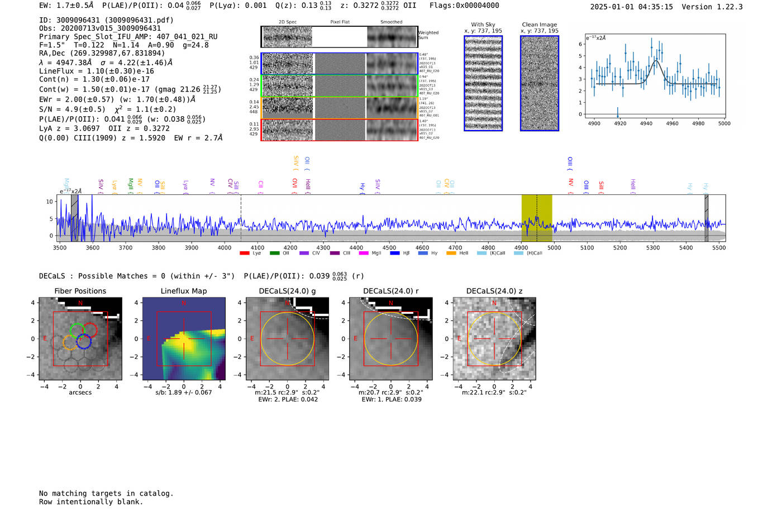Click the Pixel Flat column header
This screenshot has width=782, height=532.
(340, 22)
